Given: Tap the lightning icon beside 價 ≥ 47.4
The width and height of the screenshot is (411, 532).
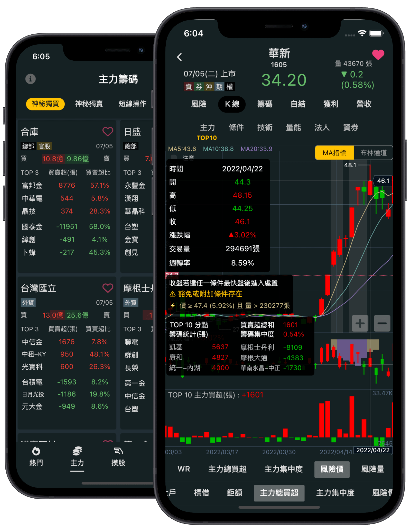Looking at the screenshot, I should [173, 306].
